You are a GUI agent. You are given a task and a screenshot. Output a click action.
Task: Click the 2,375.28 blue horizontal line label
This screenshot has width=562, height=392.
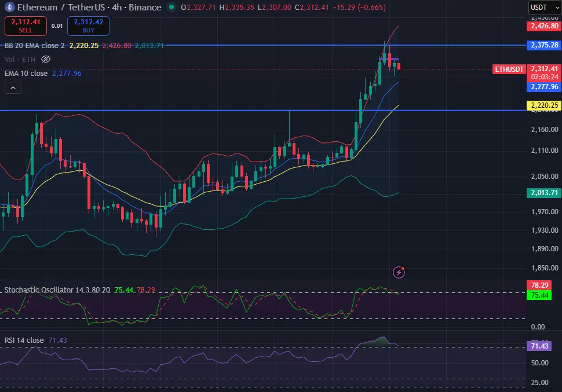(543, 45)
